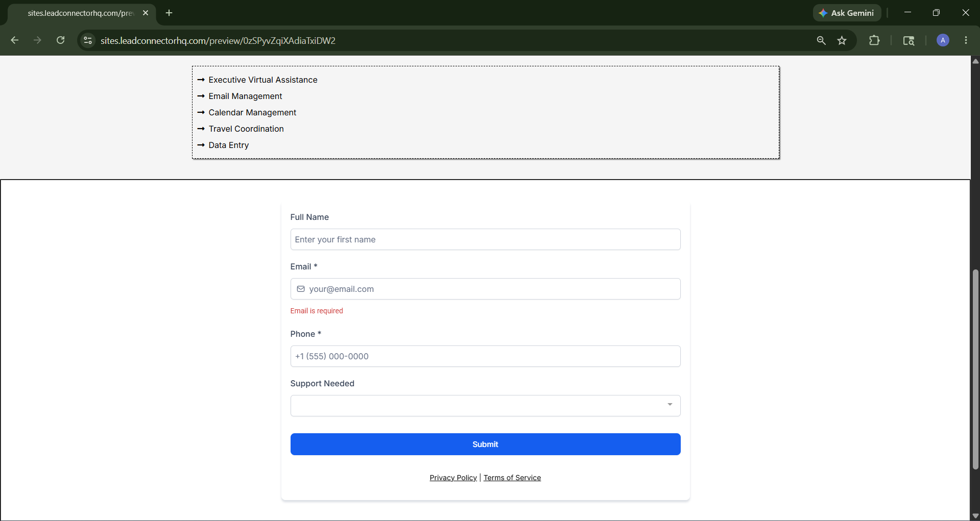980x521 pixels.
Task: Submit the form
Action: pyautogui.click(x=485, y=444)
